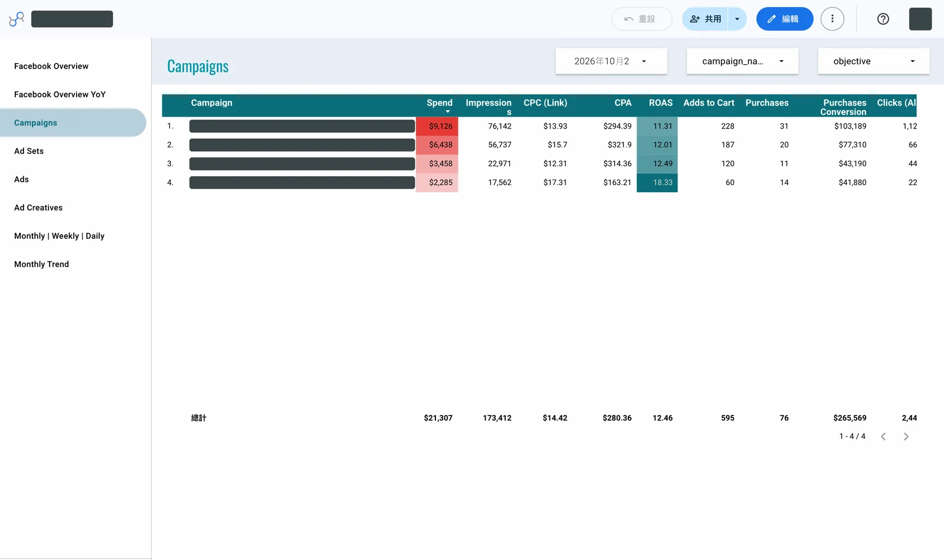
Task: Click the report title field
Action: click(72, 19)
